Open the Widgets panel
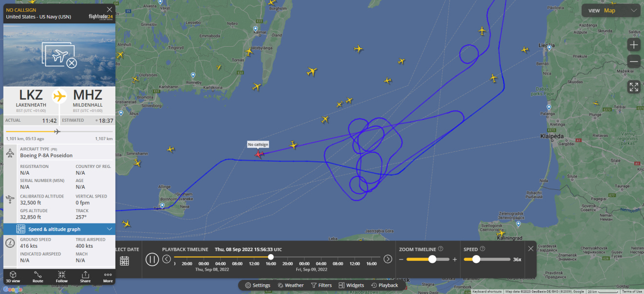Screen dimensions: 644x294 (x=351, y=285)
